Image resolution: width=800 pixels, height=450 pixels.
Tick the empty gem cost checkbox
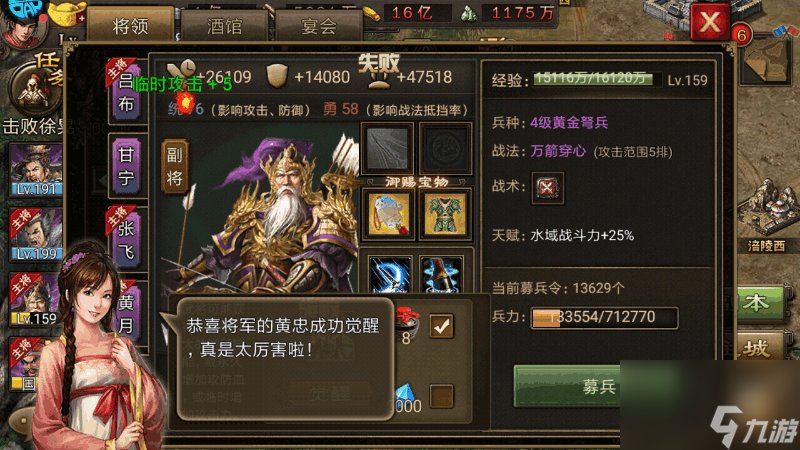441,395
